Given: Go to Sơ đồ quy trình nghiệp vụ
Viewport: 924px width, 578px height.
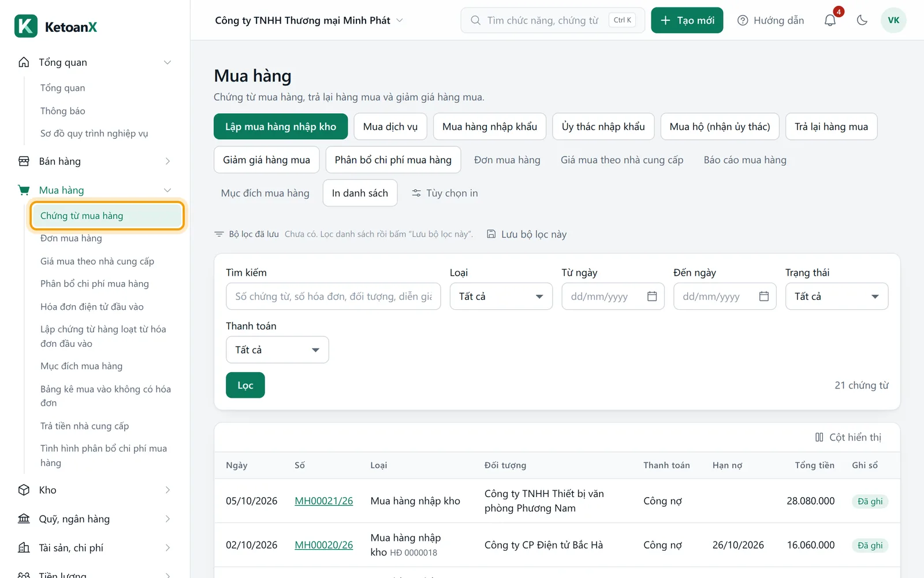Looking at the screenshot, I should point(94,134).
